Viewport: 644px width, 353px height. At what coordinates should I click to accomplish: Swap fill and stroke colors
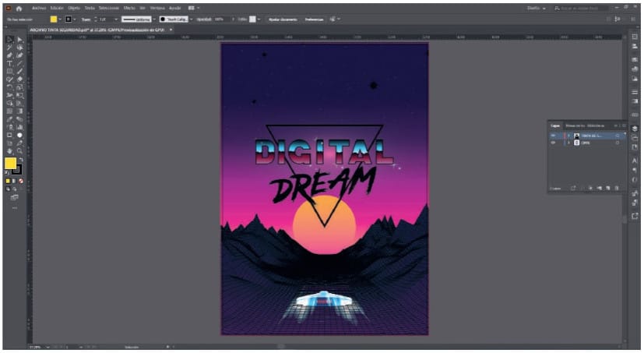click(21, 159)
